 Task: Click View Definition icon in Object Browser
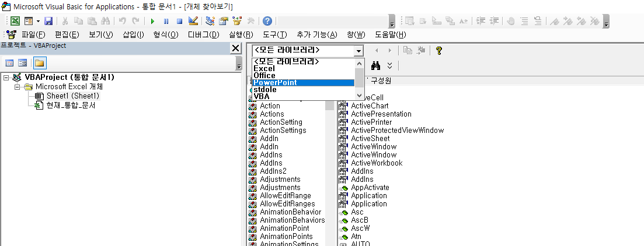pyautogui.click(x=421, y=51)
